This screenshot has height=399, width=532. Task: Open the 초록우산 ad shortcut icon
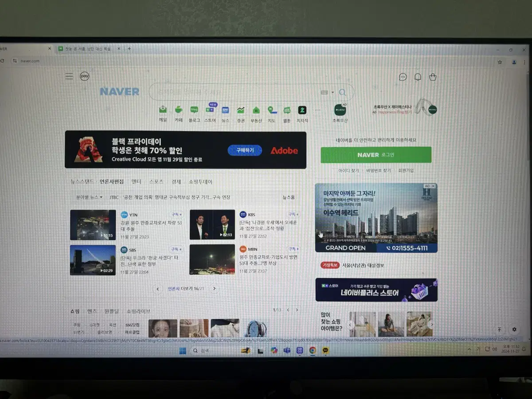pos(340,110)
